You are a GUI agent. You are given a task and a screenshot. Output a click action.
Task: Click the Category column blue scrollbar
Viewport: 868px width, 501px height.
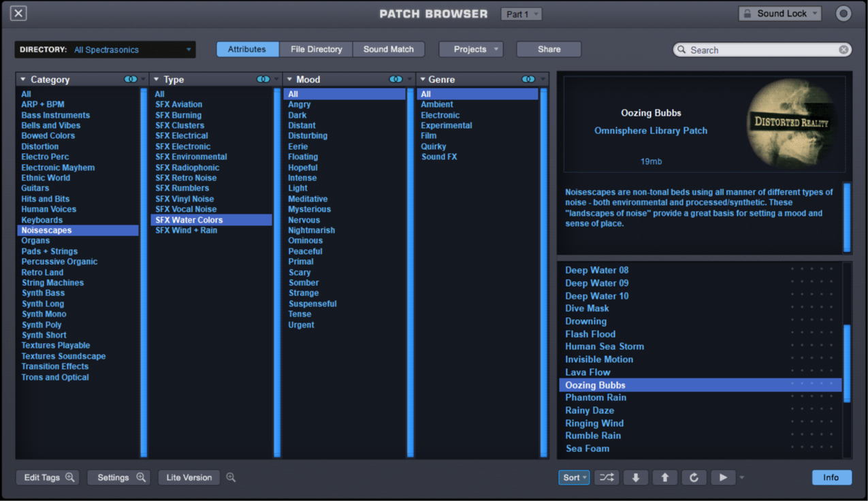click(x=144, y=272)
